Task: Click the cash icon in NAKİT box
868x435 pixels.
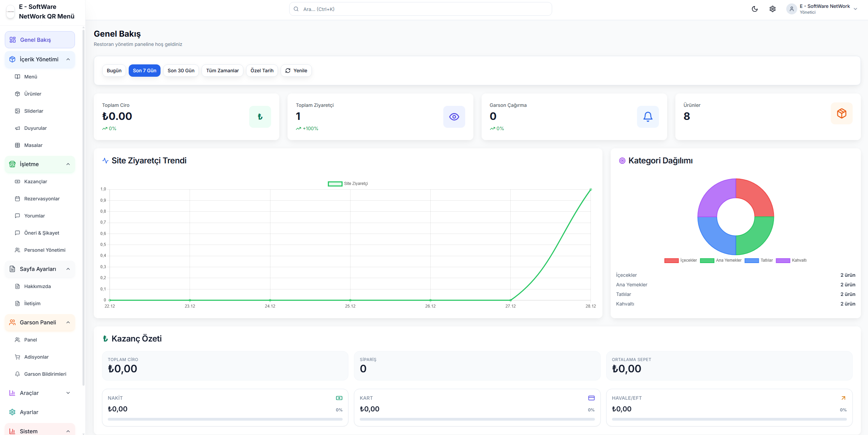Action: tap(339, 398)
